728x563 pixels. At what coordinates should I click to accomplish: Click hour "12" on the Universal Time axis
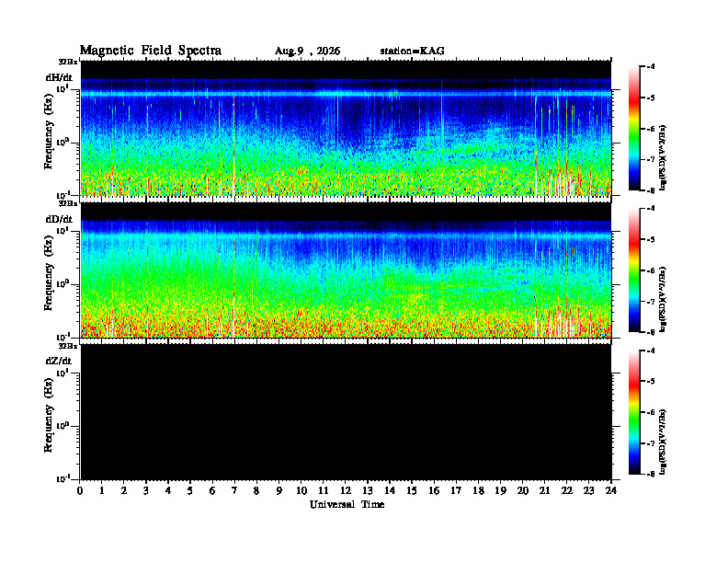[346, 490]
